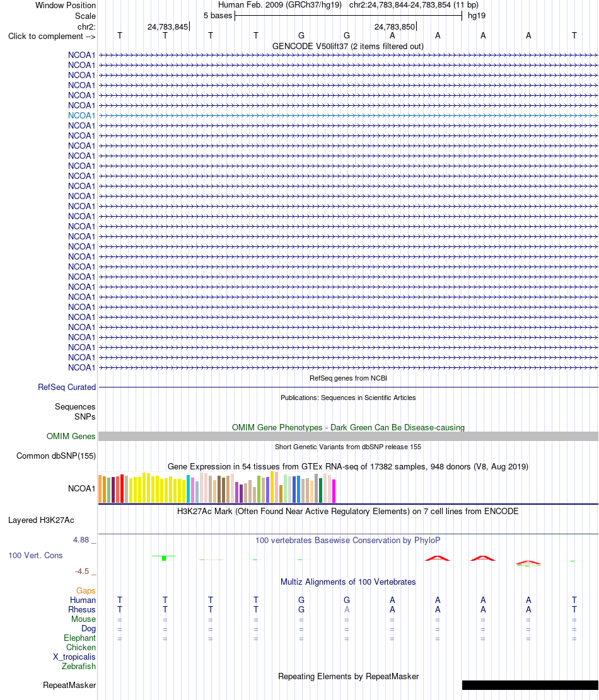Select the 'Chicken' alignment row label
The height and width of the screenshot is (700, 599).
click(x=81, y=647)
